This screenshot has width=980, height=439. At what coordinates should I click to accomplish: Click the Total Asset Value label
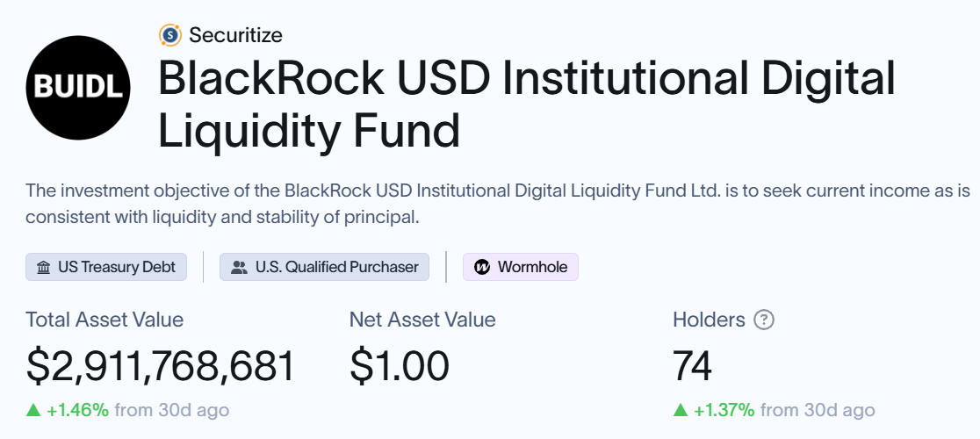click(104, 320)
